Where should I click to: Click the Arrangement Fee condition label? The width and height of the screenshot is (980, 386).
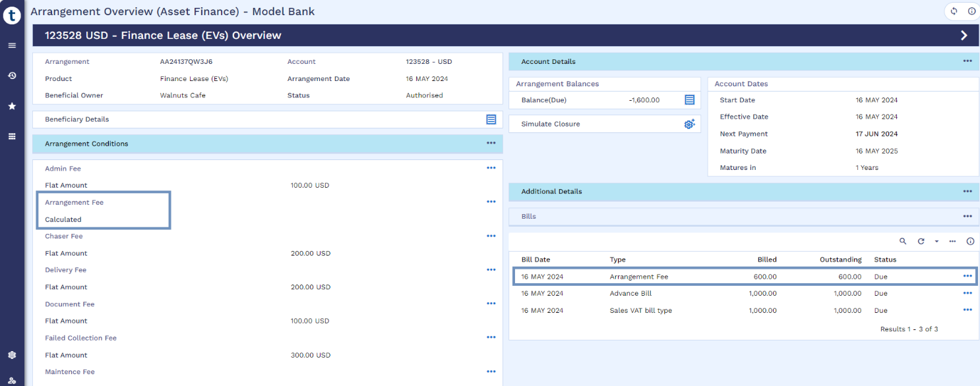[x=75, y=202]
